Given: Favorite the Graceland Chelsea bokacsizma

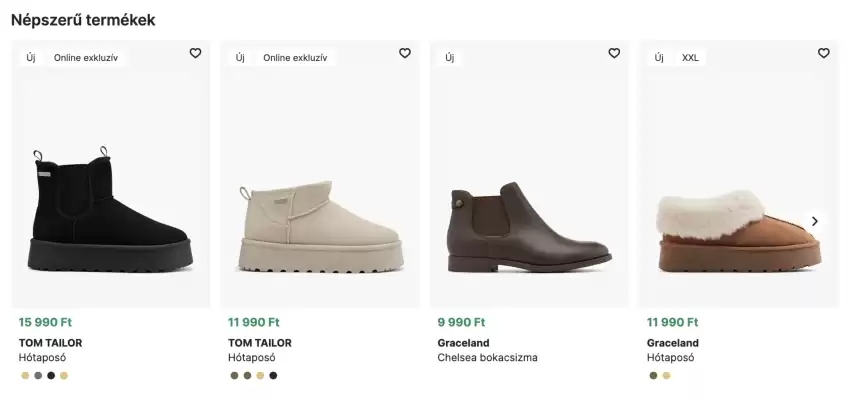Looking at the screenshot, I should 614,54.
